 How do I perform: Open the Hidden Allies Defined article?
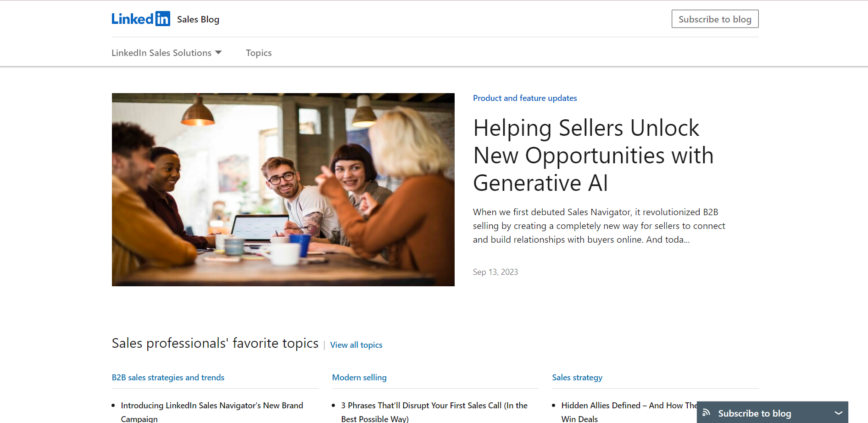click(629, 412)
